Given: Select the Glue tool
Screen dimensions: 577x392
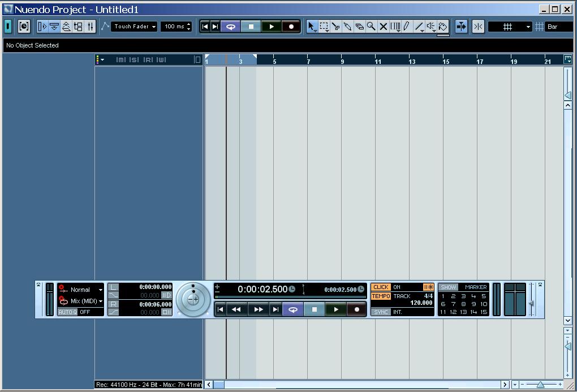Looking at the screenshot, I should tap(347, 27).
